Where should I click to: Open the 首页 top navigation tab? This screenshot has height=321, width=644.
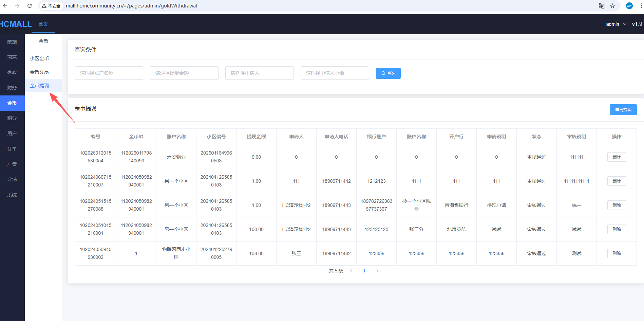pyautogui.click(x=43, y=24)
